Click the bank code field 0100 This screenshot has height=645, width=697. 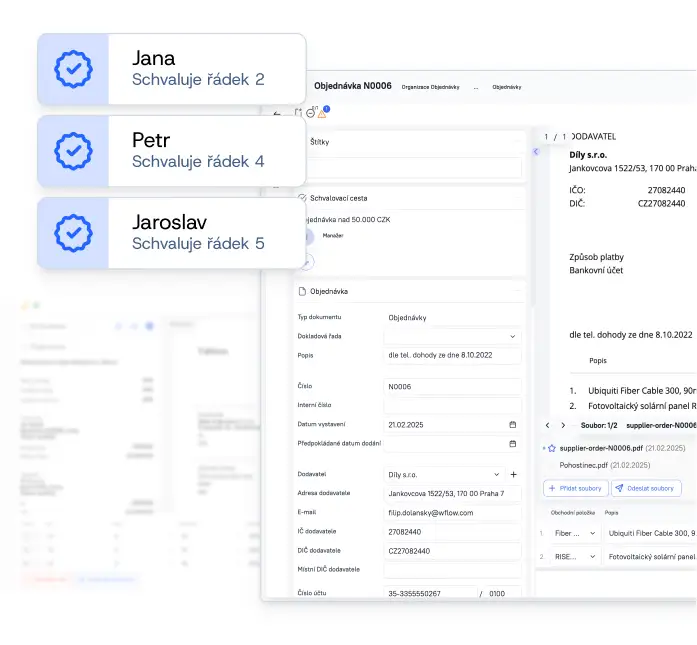pos(503,593)
